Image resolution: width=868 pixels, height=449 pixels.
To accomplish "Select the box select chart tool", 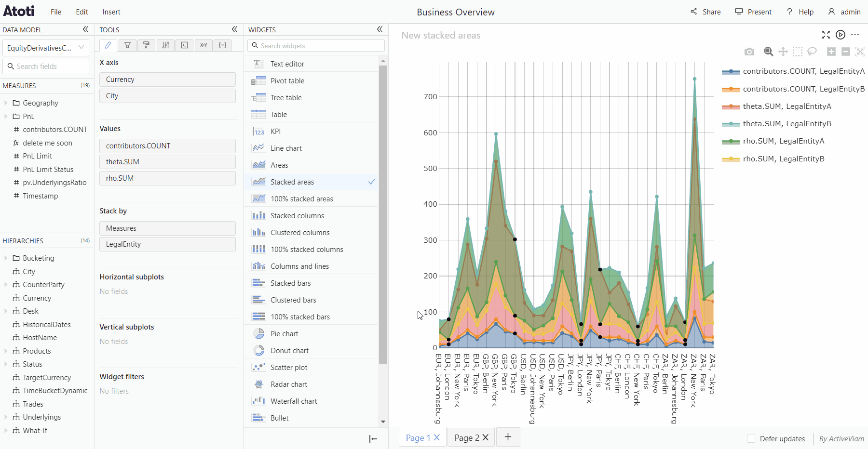I will 798,52.
